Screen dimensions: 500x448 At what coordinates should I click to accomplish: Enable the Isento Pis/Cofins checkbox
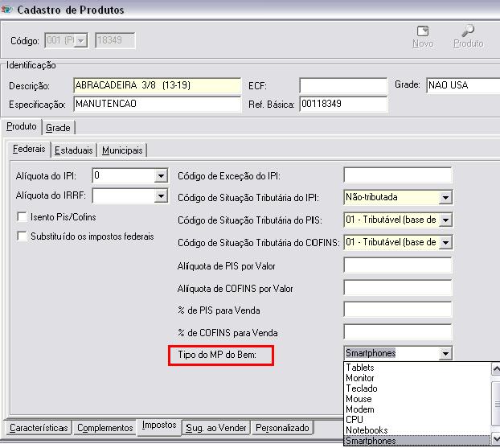point(22,217)
